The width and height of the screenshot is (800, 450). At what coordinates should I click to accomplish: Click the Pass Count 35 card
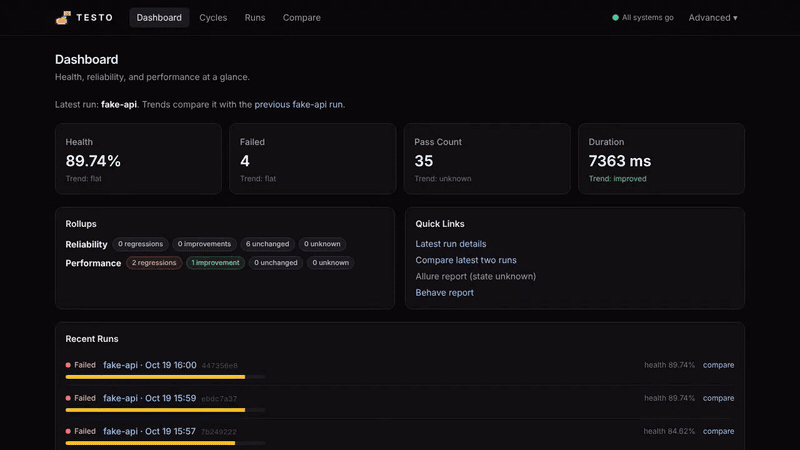pos(487,159)
